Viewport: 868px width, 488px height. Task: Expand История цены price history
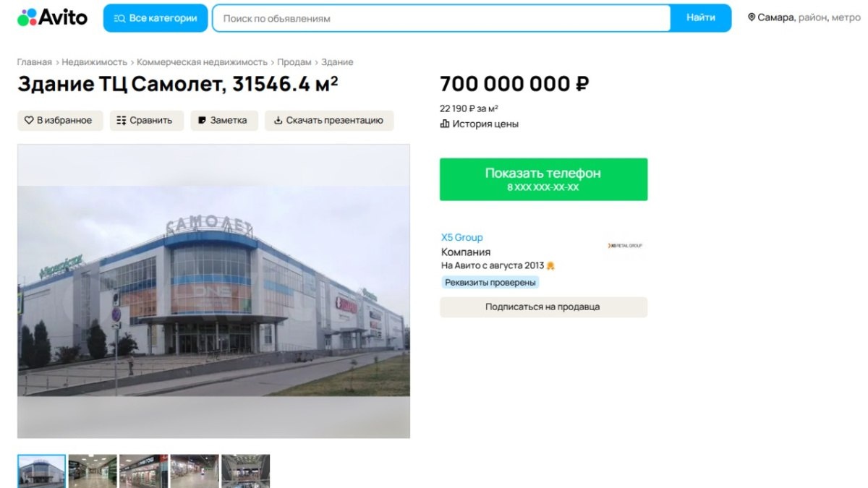tap(480, 124)
